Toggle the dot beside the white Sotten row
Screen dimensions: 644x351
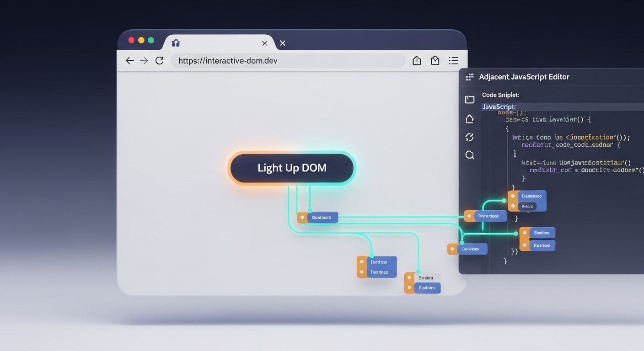point(409,278)
